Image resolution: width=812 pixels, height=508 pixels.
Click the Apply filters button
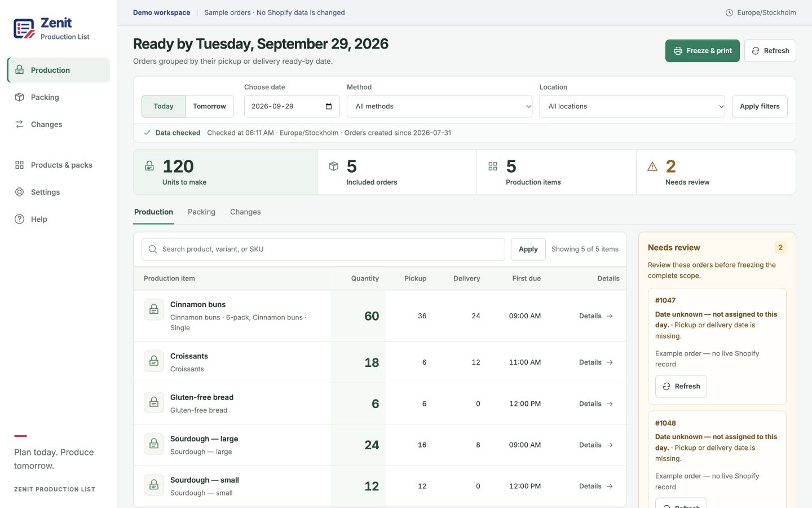[760, 106]
